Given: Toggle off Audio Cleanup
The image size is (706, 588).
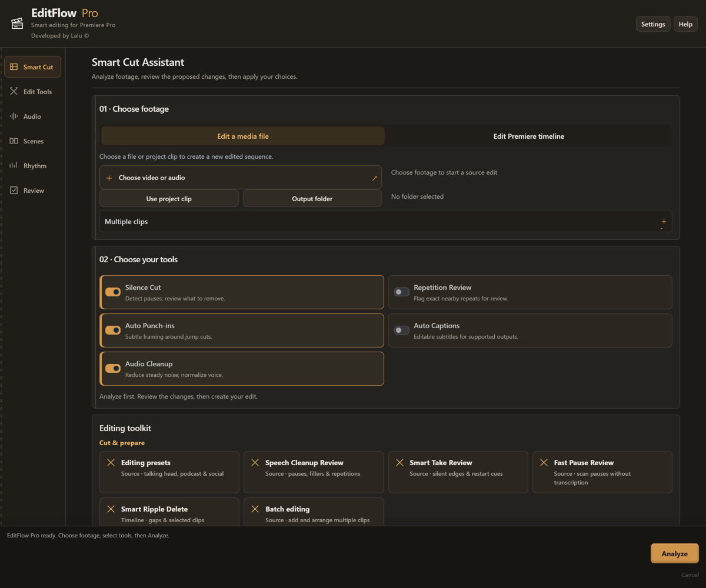Looking at the screenshot, I should pyautogui.click(x=113, y=369).
